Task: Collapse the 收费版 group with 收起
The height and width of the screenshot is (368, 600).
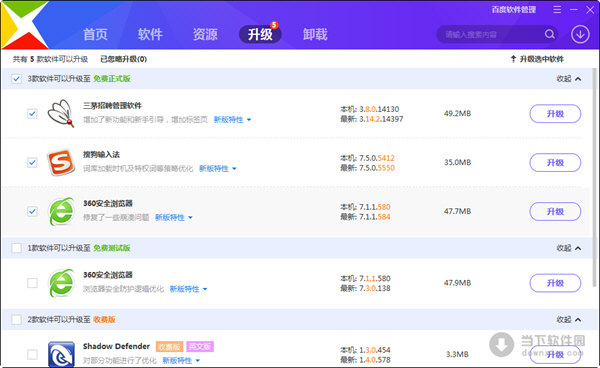Action: tap(569, 320)
